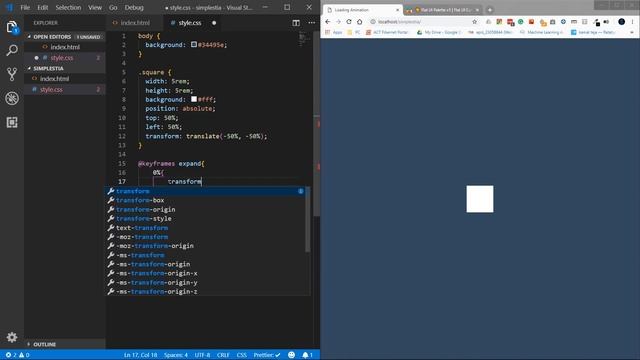Open the Source Control view icon

tap(12, 74)
